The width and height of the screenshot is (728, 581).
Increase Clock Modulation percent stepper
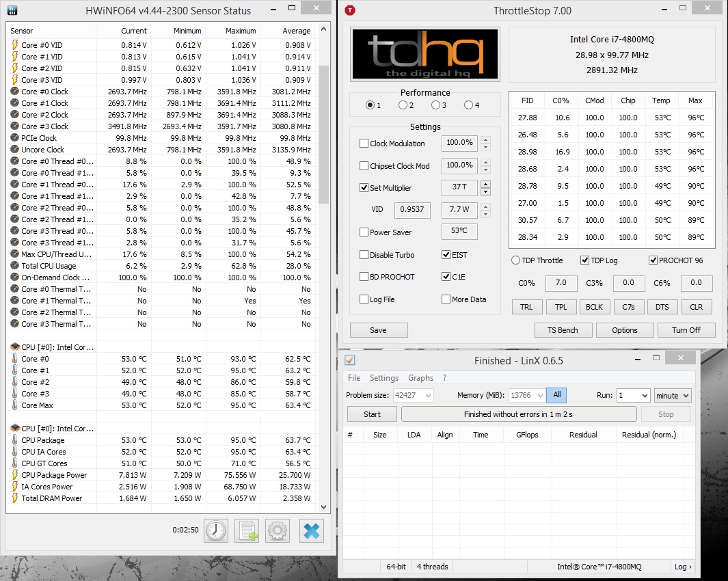[x=485, y=139]
